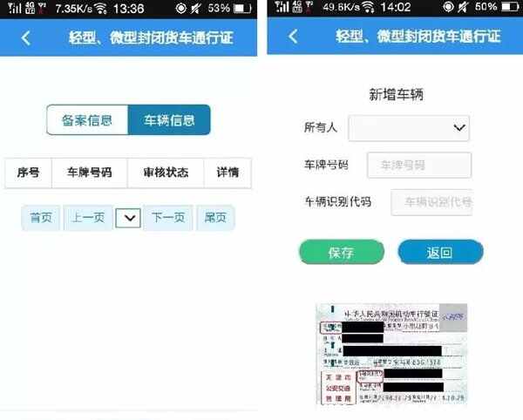Click blue 返回 return button
Viewport: 523px width, 420px height.
440,253
